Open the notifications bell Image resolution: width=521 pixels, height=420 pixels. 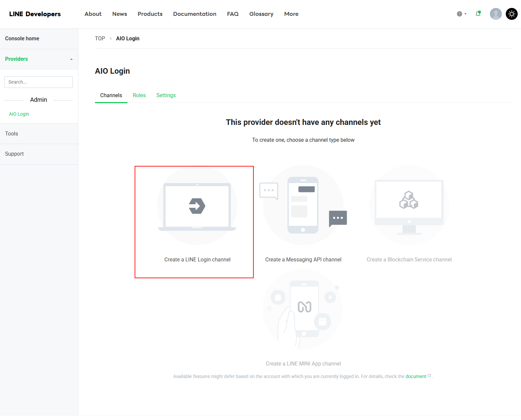click(478, 14)
